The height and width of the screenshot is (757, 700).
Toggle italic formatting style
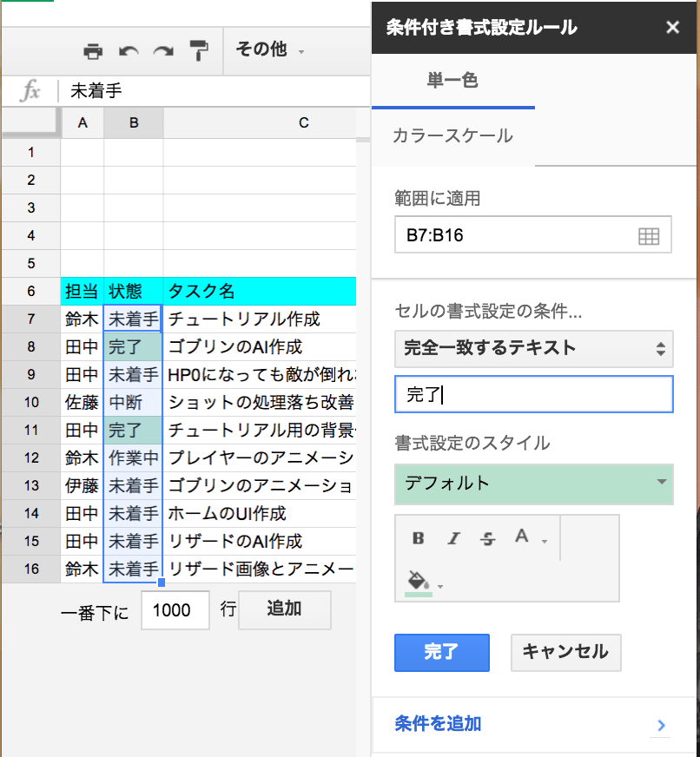pos(452,537)
